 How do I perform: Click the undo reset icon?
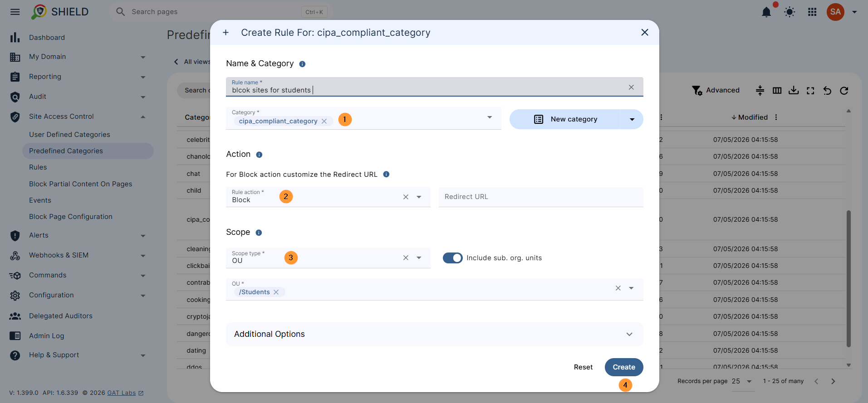click(827, 91)
